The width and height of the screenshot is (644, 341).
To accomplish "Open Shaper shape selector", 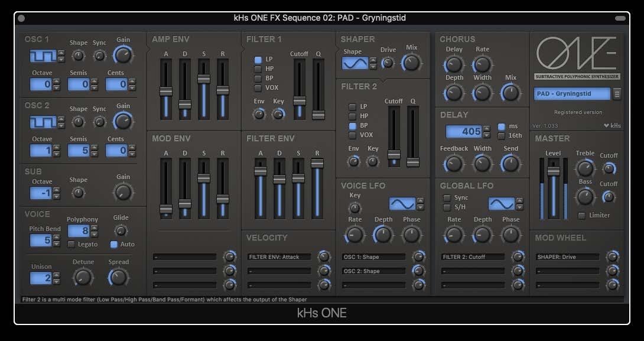I will click(355, 63).
